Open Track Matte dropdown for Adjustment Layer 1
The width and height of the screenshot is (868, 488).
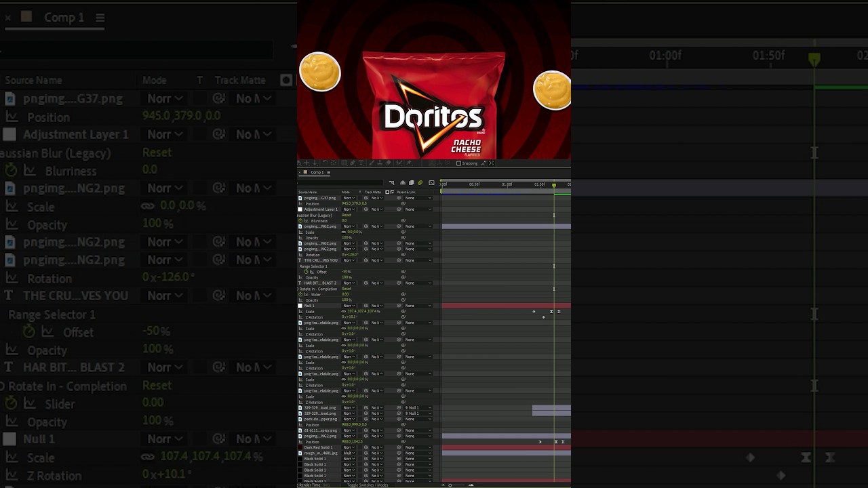coord(376,209)
